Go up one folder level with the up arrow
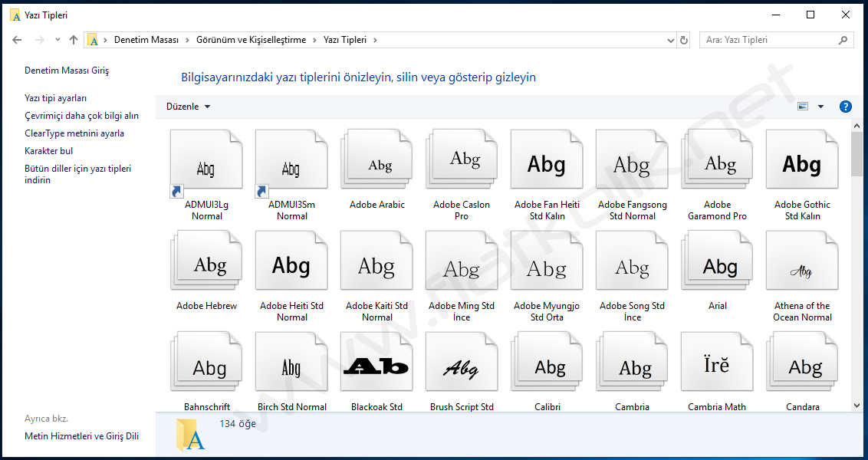This screenshot has height=460, width=868. point(73,40)
